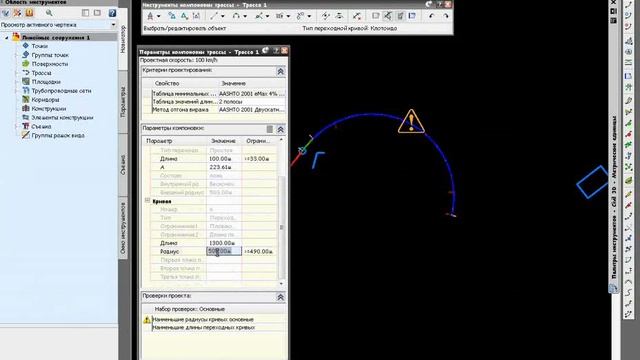Click the orange exclamation icon in the Toolspace toolbar
Viewport: 640px width, 360px height.
point(29,13)
